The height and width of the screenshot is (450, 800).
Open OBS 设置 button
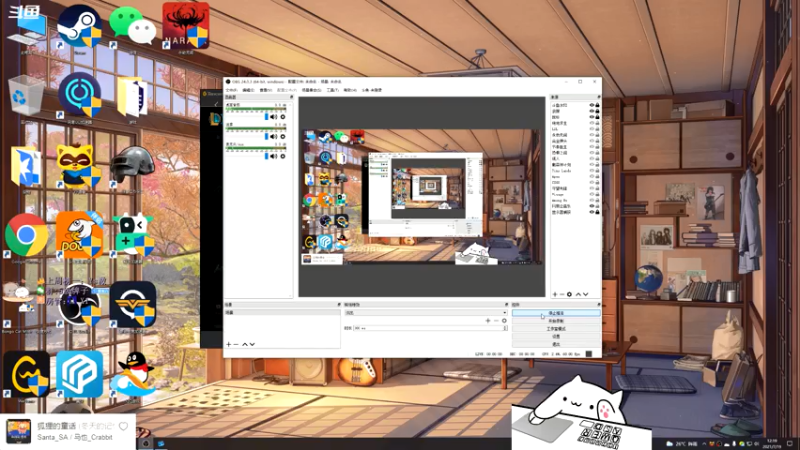point(556,337)
